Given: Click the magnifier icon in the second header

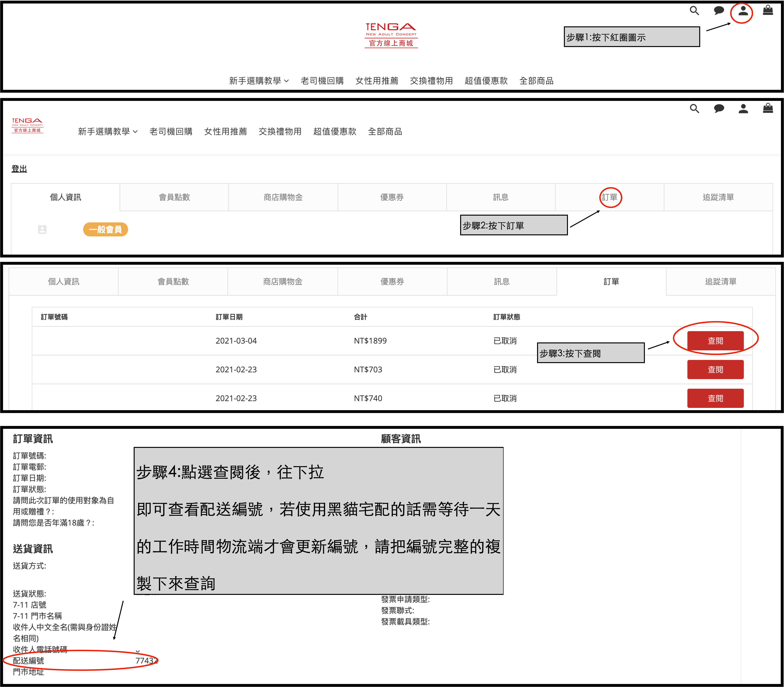Looking at the screenshot, I should coord(694,109).
